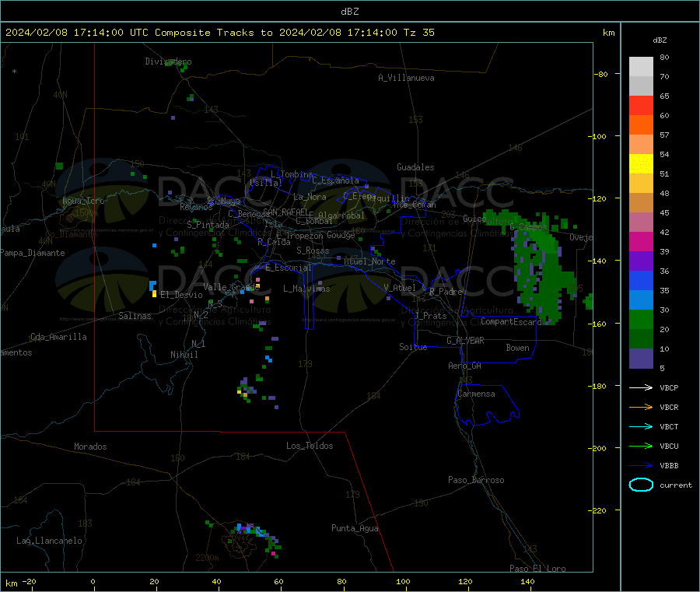Click the 'C_Española' map label
The image size is (700, 592).
336,180
